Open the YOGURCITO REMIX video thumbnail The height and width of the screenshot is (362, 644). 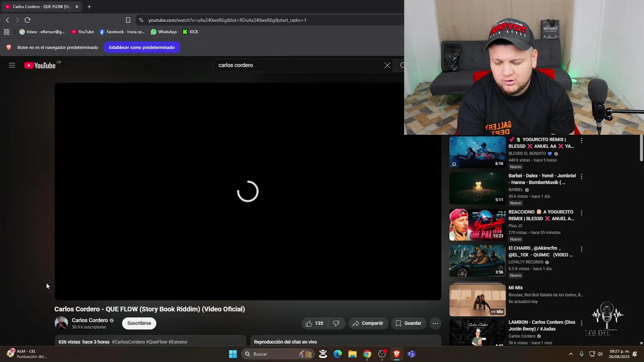point(477,151)
